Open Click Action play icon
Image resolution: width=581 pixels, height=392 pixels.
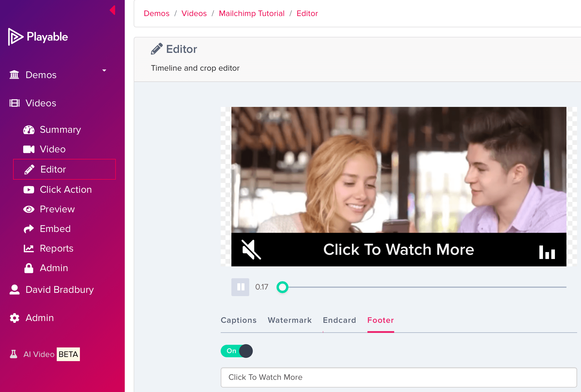29,189
